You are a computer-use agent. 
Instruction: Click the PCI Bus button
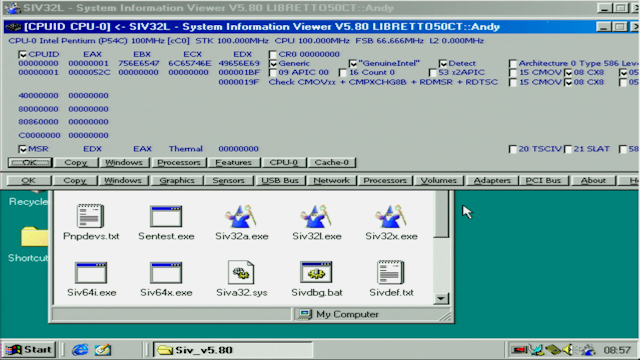tap(543, 180)
